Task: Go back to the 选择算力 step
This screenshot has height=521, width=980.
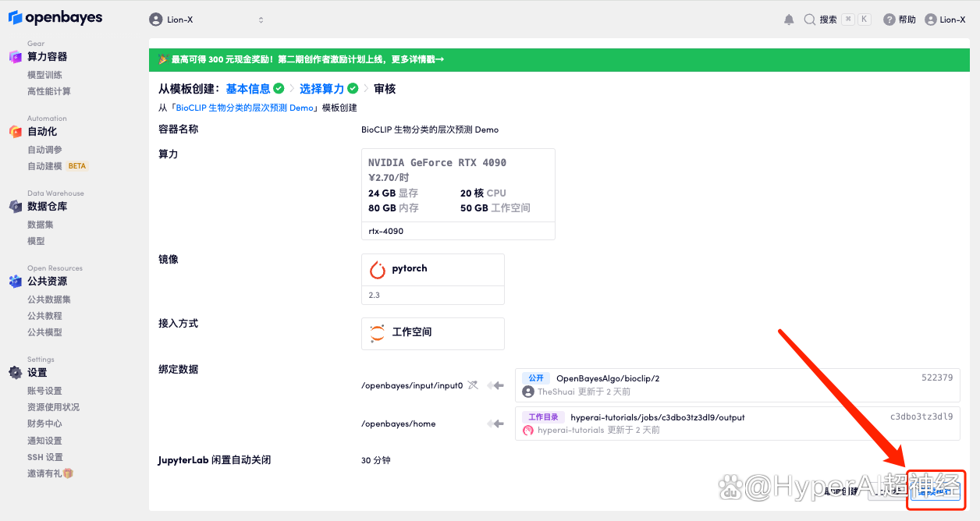Action: click(x=321, y=89)
